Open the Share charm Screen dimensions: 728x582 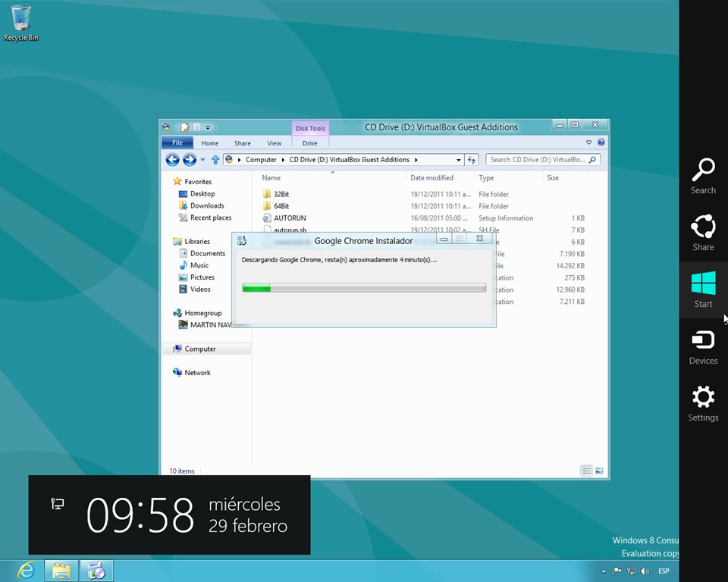click(703, 233)
